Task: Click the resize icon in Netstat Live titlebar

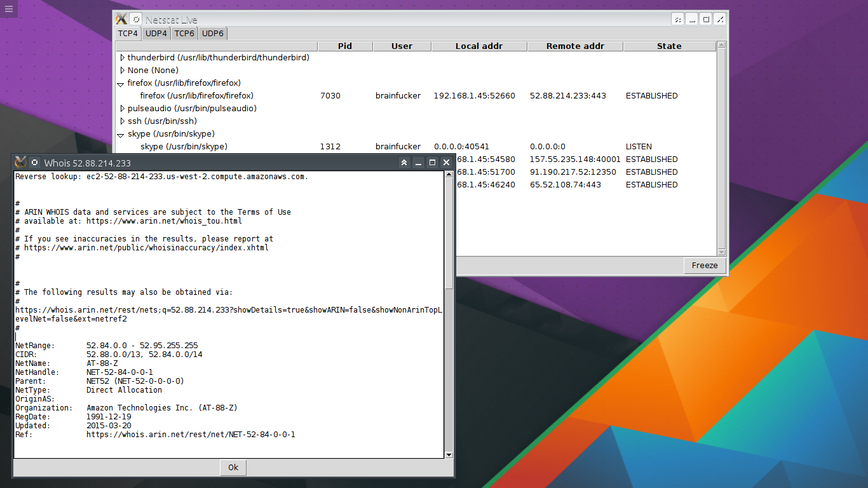Action: [720, 20]
